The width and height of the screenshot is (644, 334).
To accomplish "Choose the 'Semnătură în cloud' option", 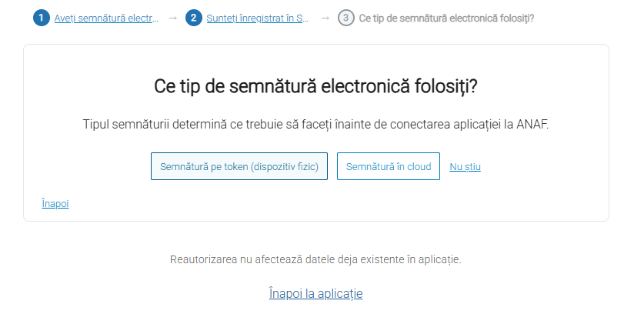I will 389,166.
